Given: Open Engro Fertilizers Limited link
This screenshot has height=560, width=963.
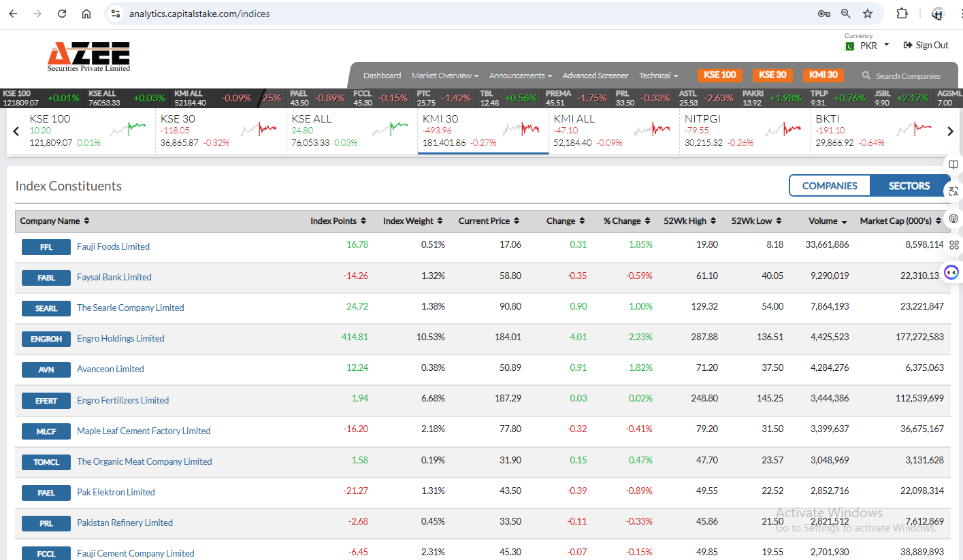Looking at the screenshot, I should [123, 400].
